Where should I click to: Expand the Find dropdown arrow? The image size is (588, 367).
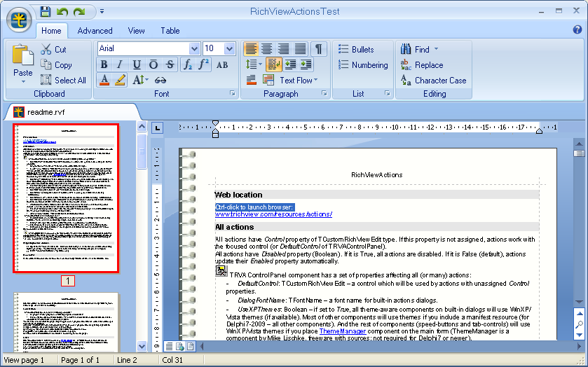[x=436, y=49]
